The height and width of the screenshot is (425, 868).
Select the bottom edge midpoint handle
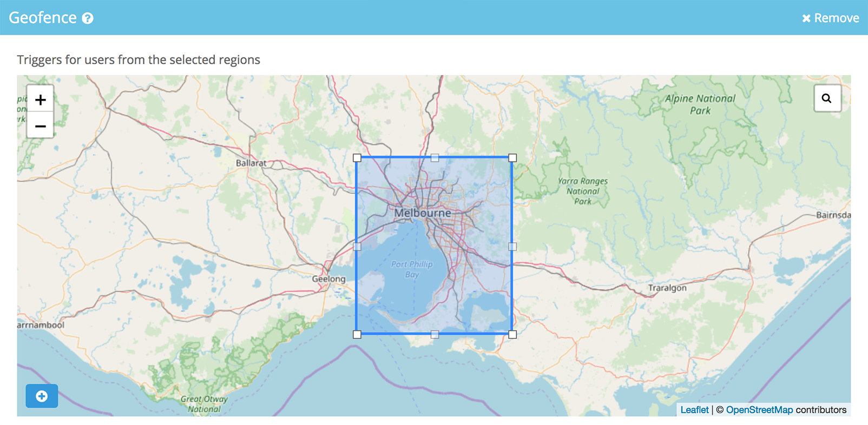(x=435, y=335)
